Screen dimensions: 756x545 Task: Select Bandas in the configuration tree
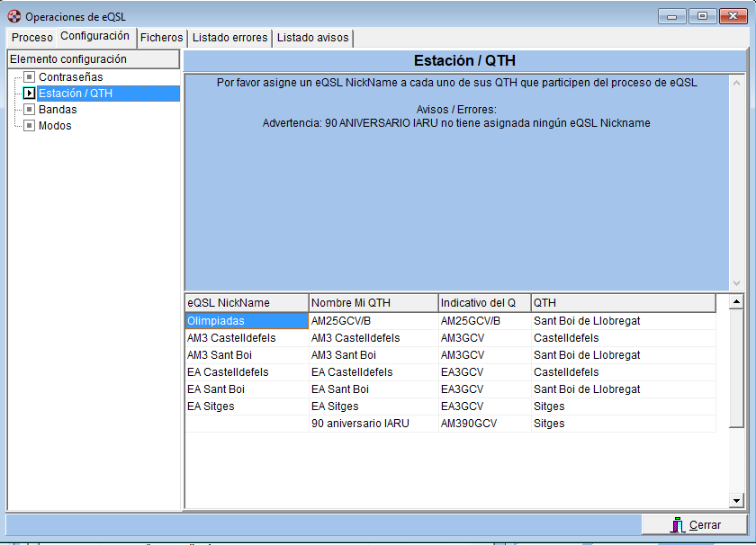(58, 110)
